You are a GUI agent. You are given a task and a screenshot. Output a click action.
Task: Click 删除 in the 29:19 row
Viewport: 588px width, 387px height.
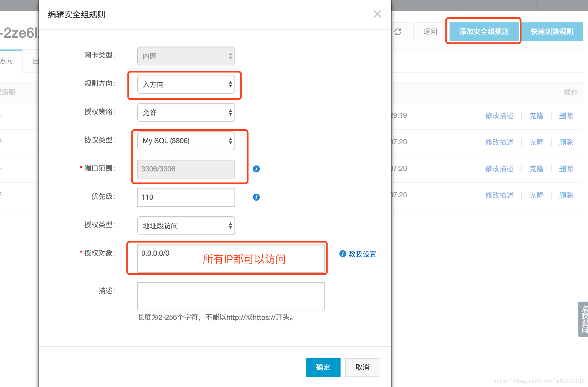566,116
